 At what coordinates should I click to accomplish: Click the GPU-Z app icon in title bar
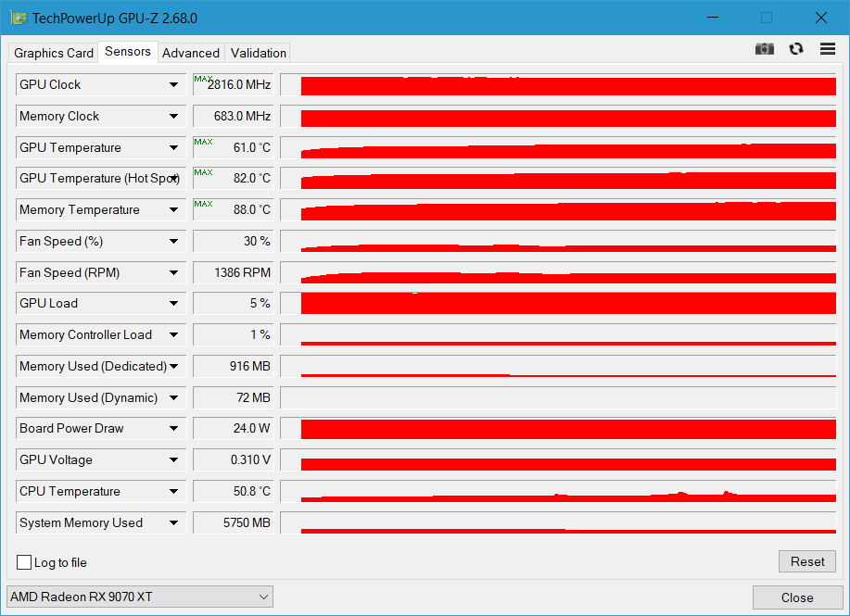tap(19, 18)
